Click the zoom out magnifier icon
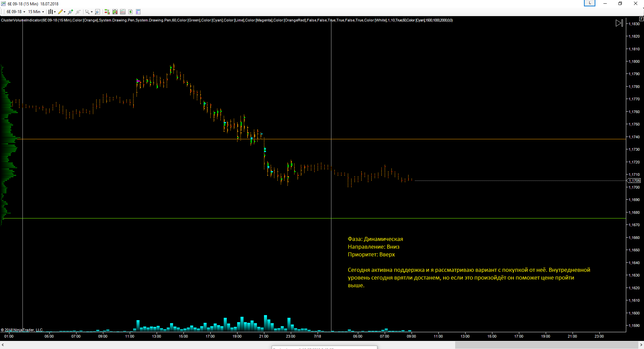The height and width of the screenshot is (349, 644). click(x=78, y=12)
